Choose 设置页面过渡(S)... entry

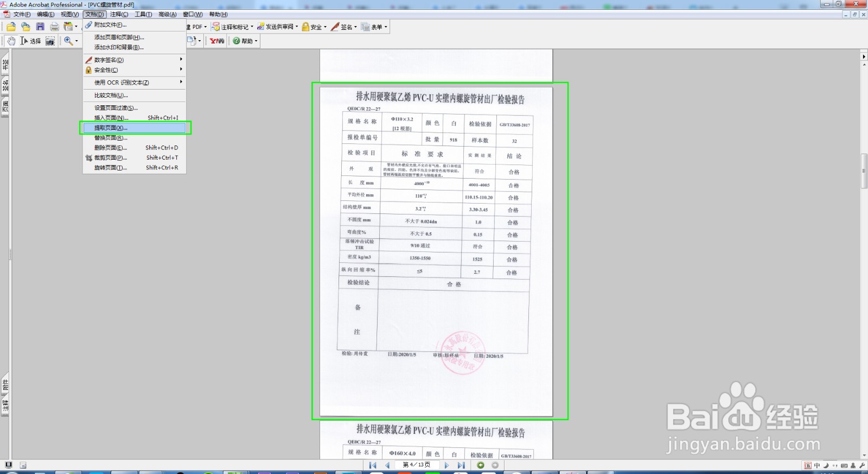point(134,108)
